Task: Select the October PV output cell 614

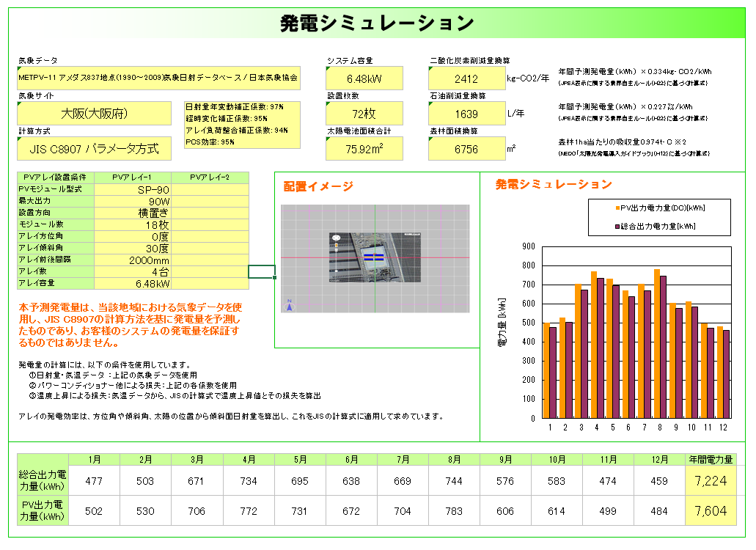Action: point(557,510)
